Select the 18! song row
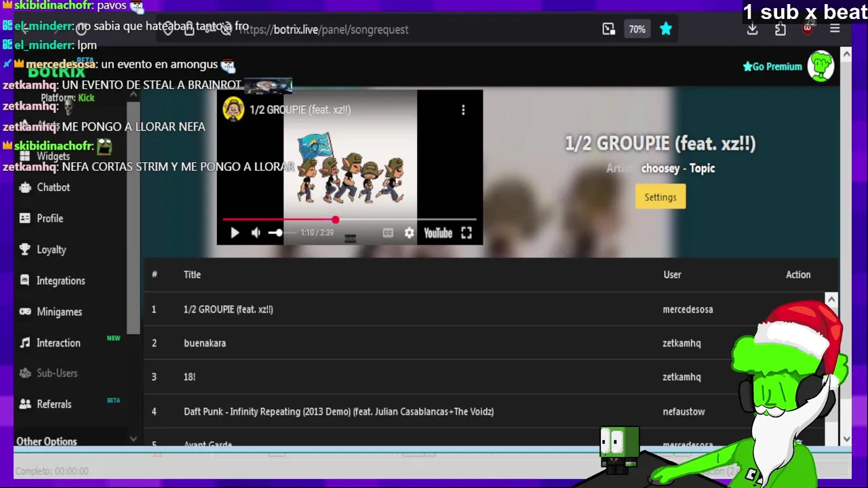 pyautogui.click(x=490, y=377)
